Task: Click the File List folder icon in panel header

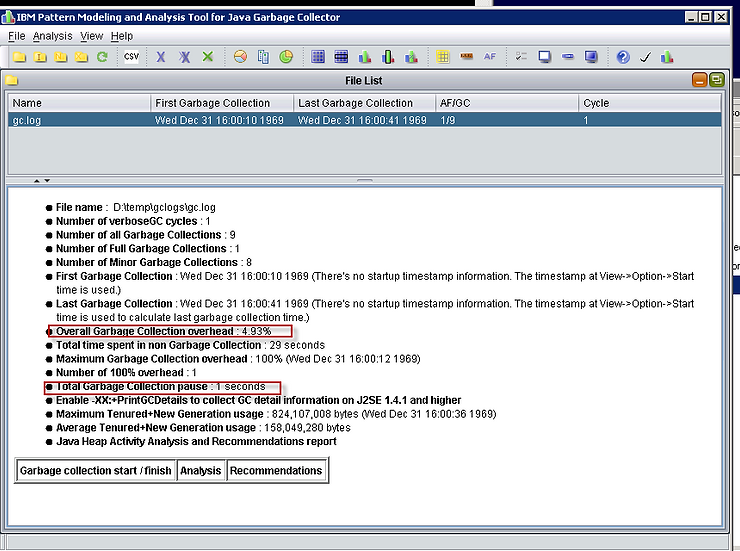Action: point(12,80)
